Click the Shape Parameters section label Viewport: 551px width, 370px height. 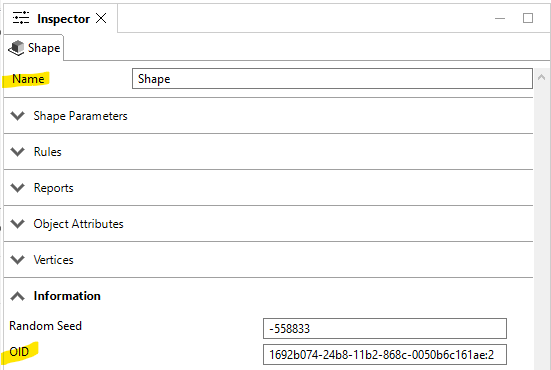click(x=80, y=116)
